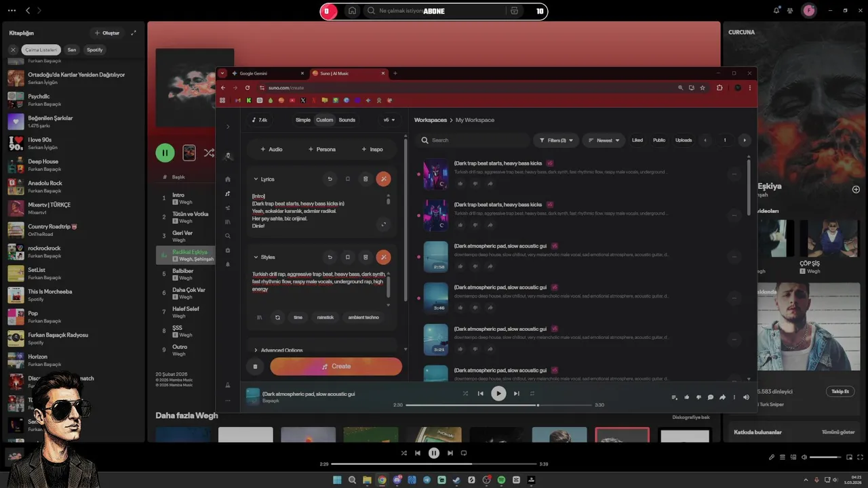Switch to Google Gemini browser tab
This screenshot has width=868, height=488.
(269, 73)
